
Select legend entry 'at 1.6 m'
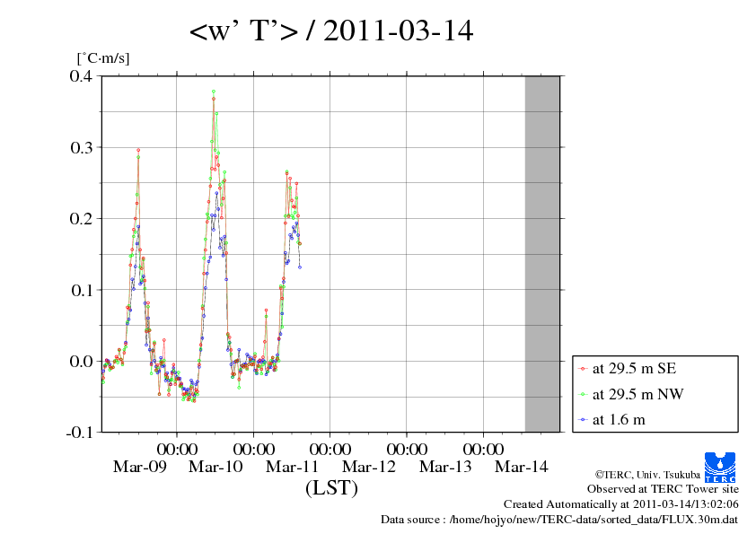coord(619,420)
